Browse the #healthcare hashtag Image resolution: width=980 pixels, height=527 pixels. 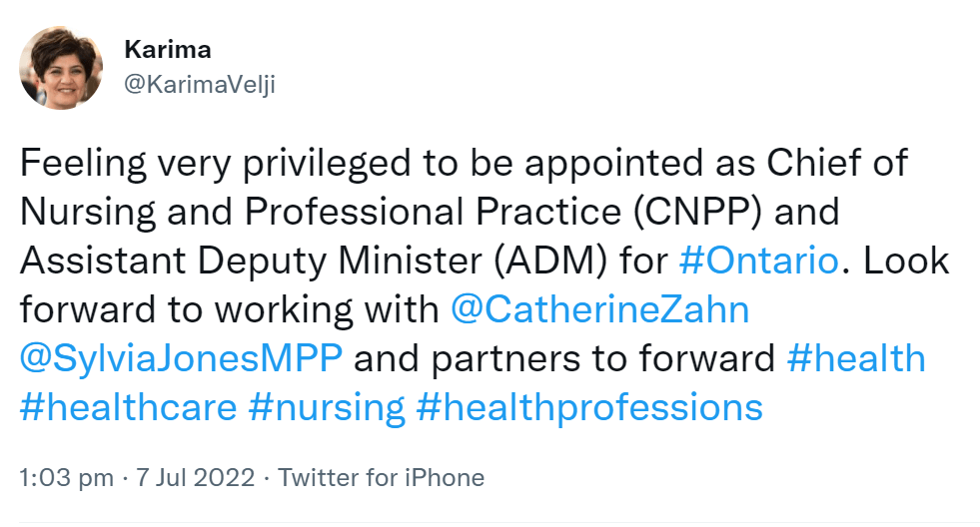click(128, 407)
